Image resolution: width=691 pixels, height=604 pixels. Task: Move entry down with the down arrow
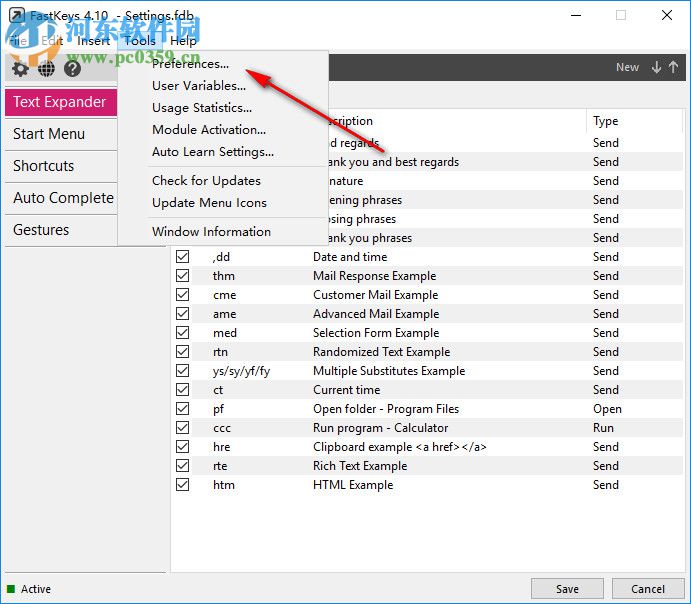[x=657, y=67]
